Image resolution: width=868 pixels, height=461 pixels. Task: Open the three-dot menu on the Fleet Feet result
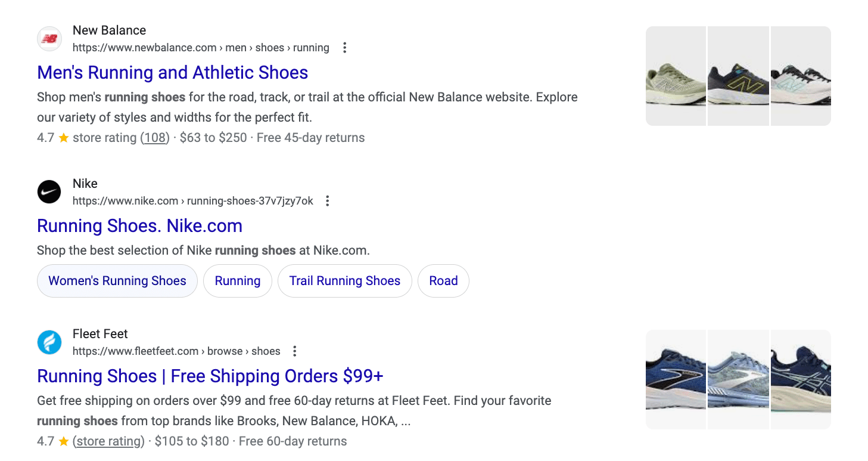(x=295, y=351)
